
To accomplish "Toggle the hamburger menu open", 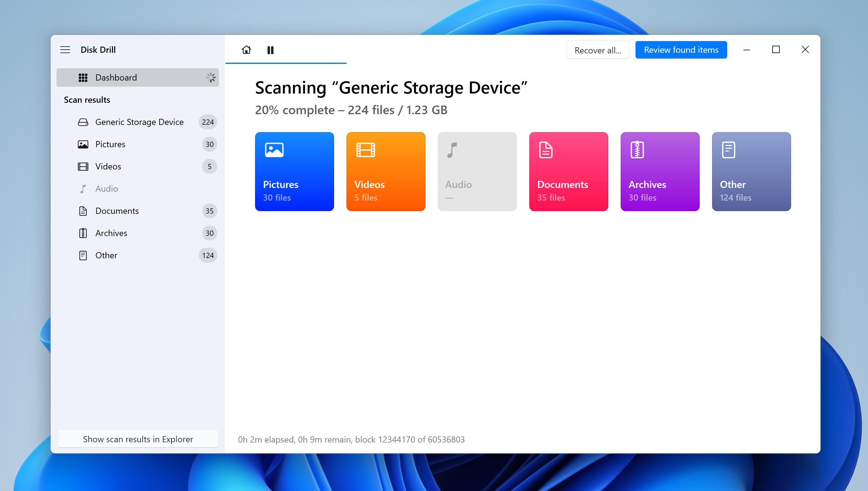I will tap(65, 49).
